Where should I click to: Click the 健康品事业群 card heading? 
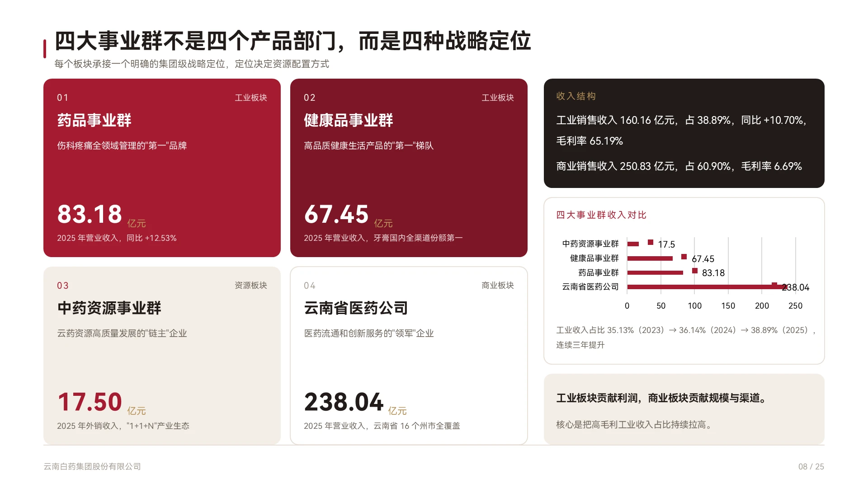(348, 120)
